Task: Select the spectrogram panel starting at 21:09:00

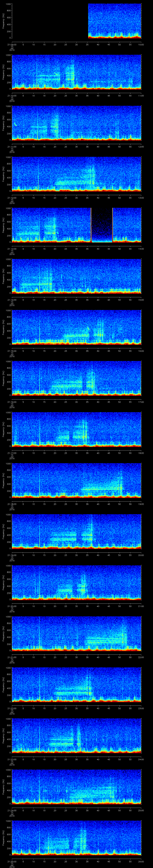Action: coord(77,21)
